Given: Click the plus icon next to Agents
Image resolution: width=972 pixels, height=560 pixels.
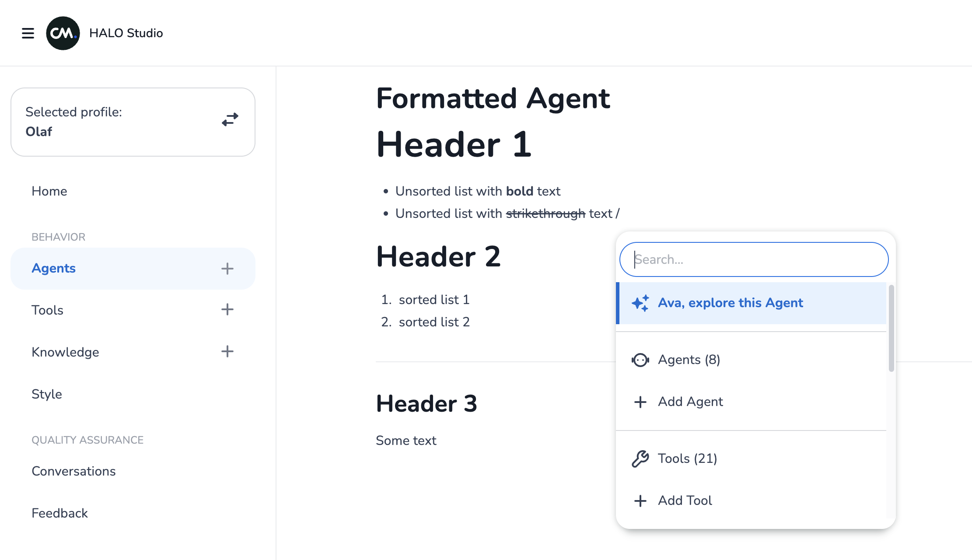Looking at the screenshot, I should click(227, 269).
